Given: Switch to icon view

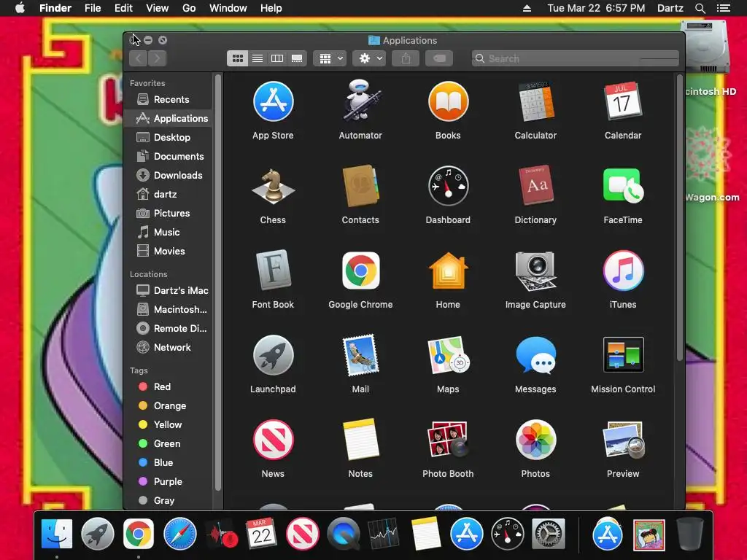Looking at the screenshot, I should pos(237,58).
